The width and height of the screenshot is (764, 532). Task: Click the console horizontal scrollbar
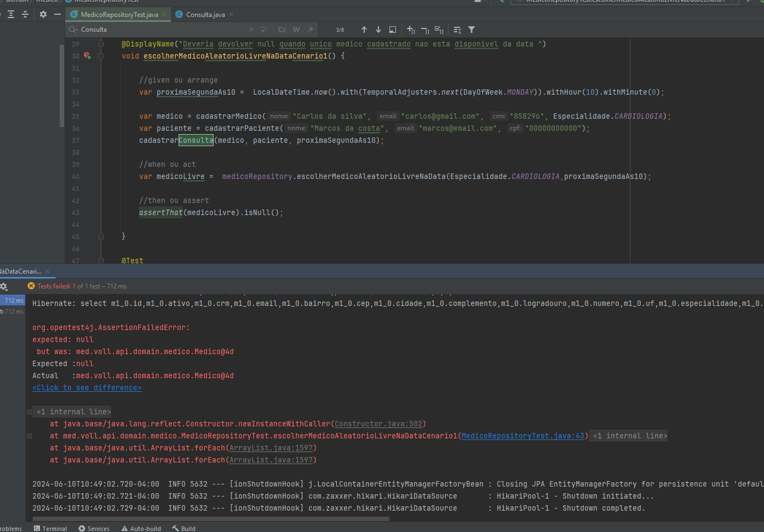pyautogui.click(x=211, y=518)
